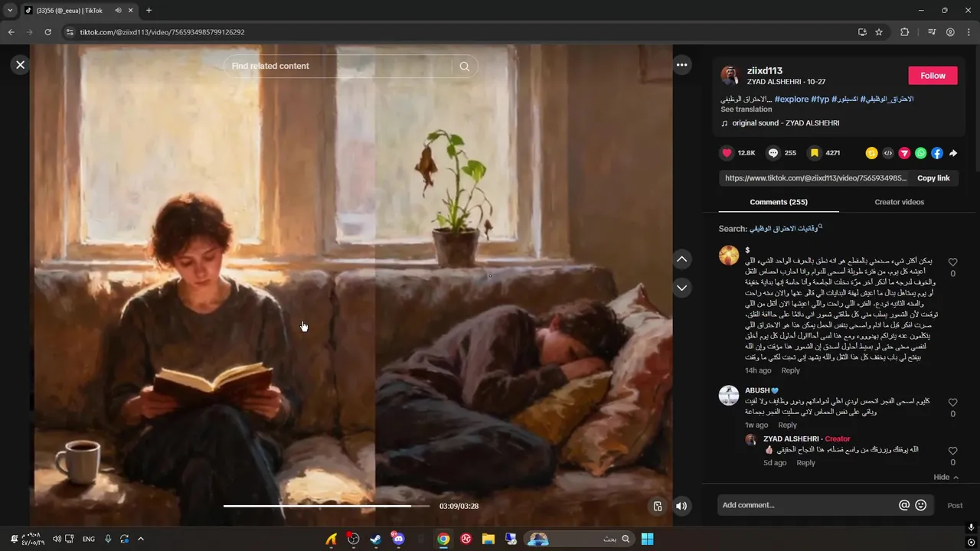Screen dimensions: 980x551
Task: Click the Find related content search field
Action: pyautogui.click(x=341, y=67)
